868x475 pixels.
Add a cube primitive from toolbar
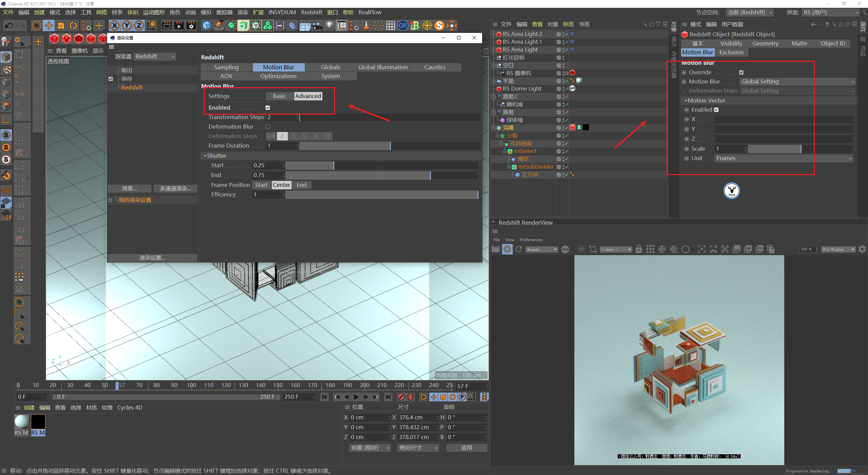(x=206, y=25)
